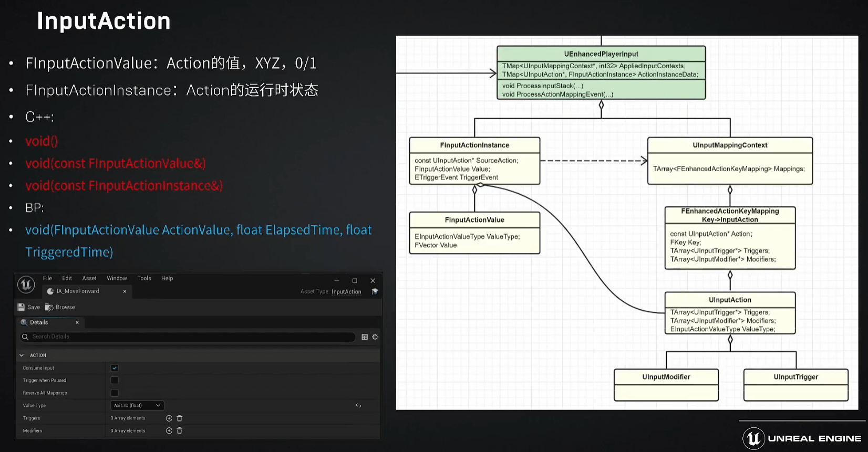Open the Asset menu
Viewport: 868px width, 452px height.
[x=89, y=278]
